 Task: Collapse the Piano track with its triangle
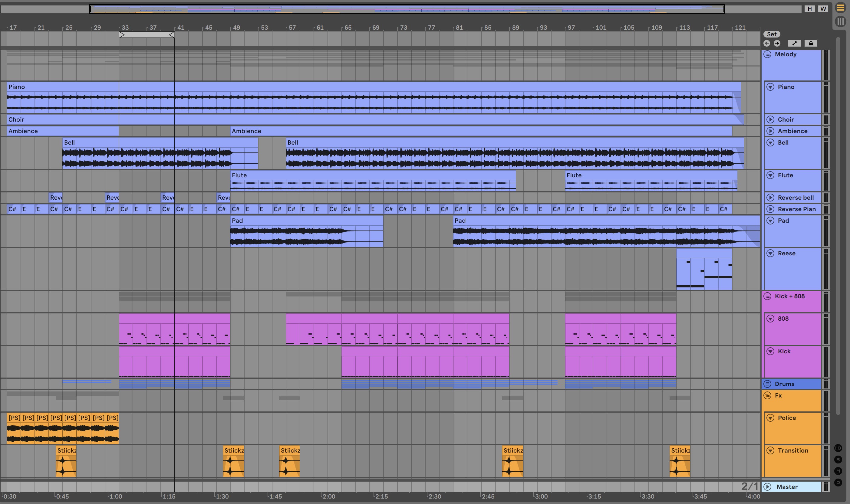tap(770, 87)
